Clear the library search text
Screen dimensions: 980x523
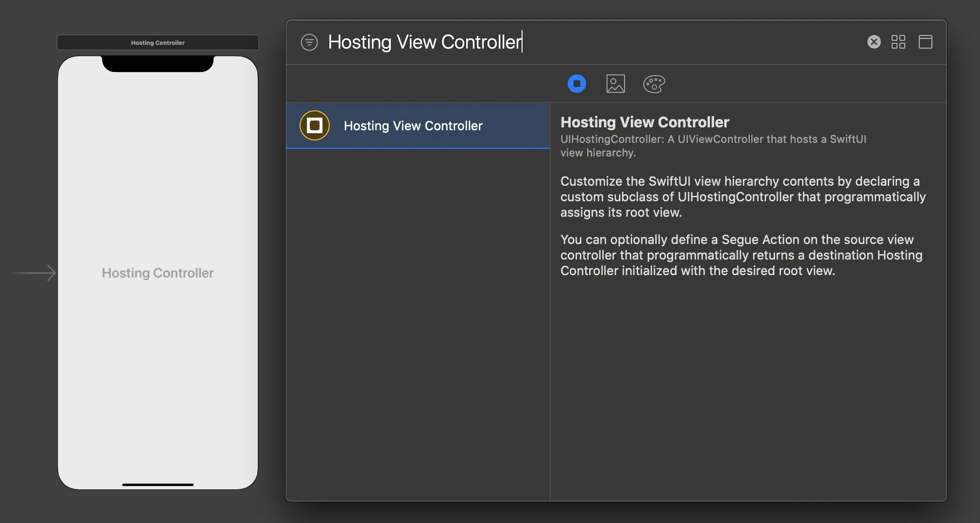pos(874,42)
